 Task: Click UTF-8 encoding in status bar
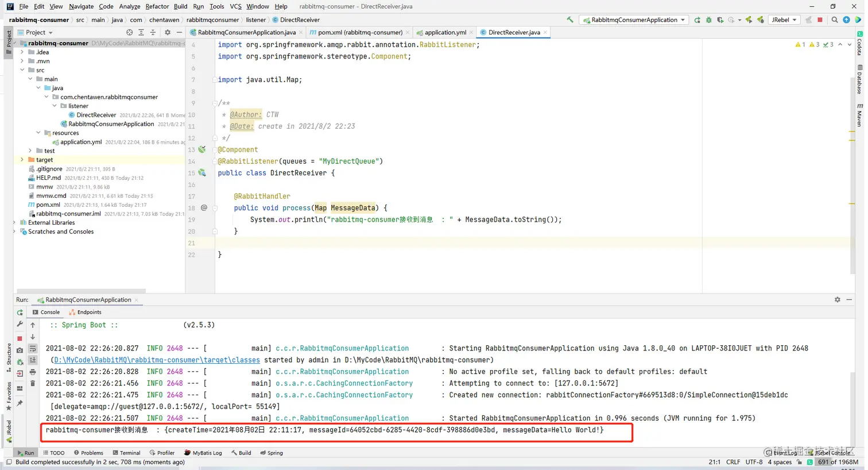coord(754,462)
